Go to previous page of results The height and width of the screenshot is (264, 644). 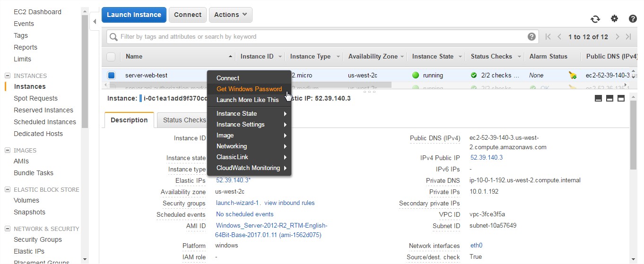(559, 37)
